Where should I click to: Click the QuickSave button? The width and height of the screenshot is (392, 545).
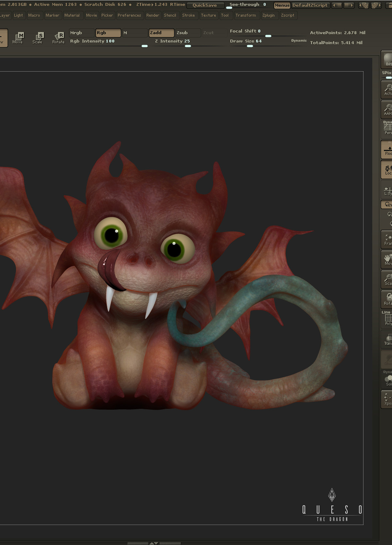pyautogui.click(x=205, y=5)
